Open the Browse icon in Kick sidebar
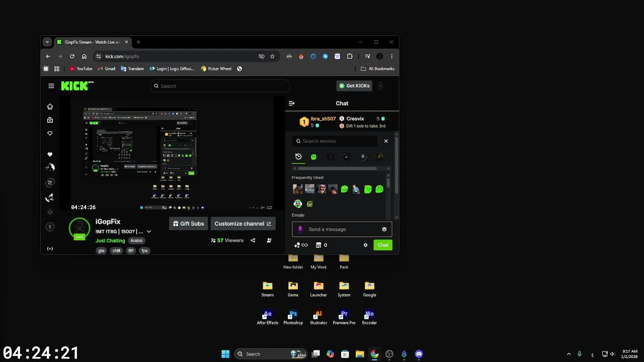This screenshot has height=362, width=644. coord(50,120)
